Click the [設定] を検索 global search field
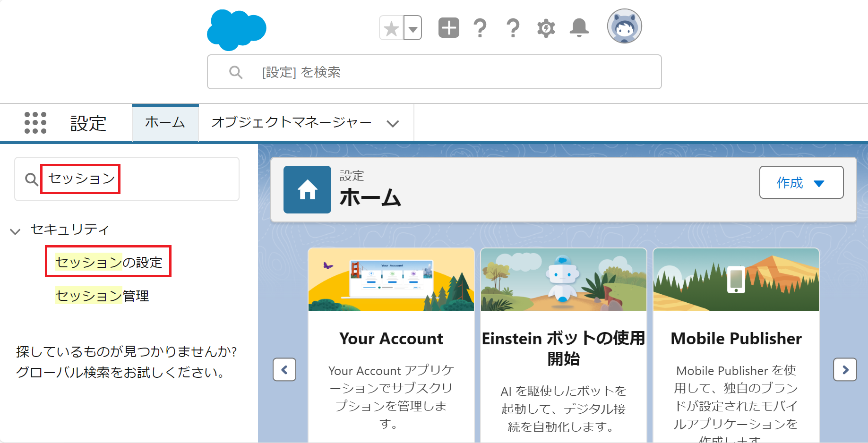868x443 pixels. [x=434, y=72]
